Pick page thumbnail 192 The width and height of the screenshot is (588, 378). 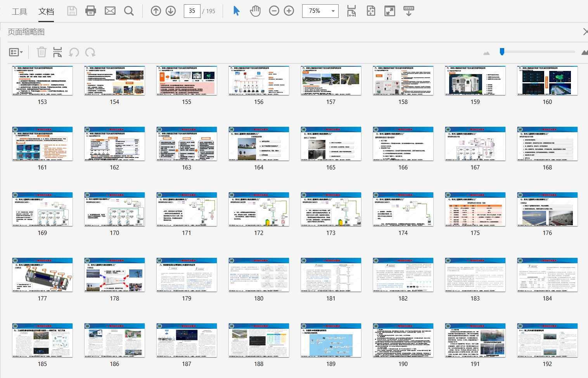(547, 340)
